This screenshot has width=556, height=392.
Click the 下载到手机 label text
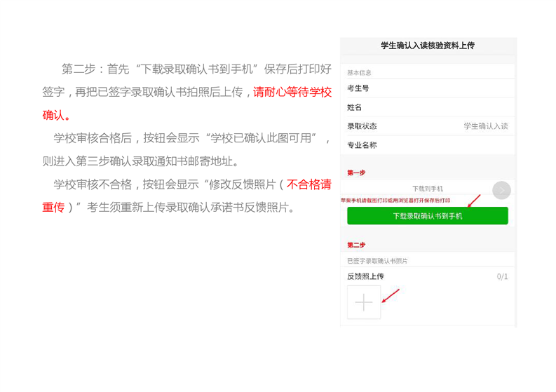(427, 189)
